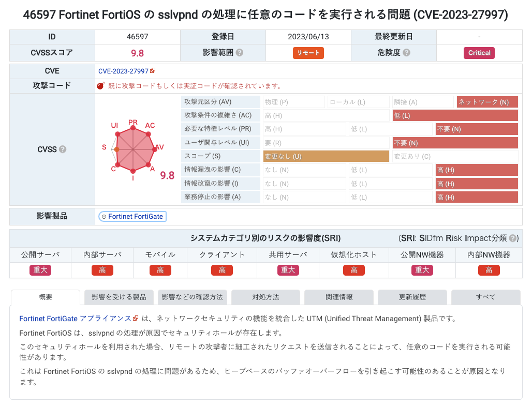Click the Fortinet FortiGate product tag
Screen dimensions: 532x407
point(132,216)
